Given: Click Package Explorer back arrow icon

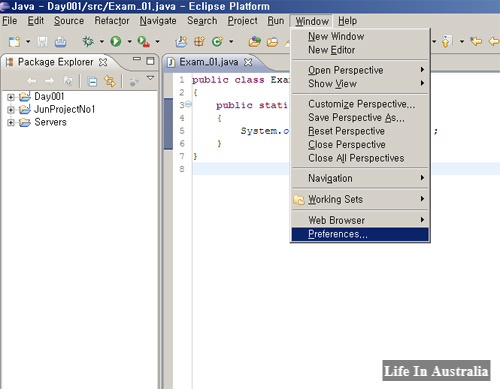Looking at the screenshot, I should point(32,81).
